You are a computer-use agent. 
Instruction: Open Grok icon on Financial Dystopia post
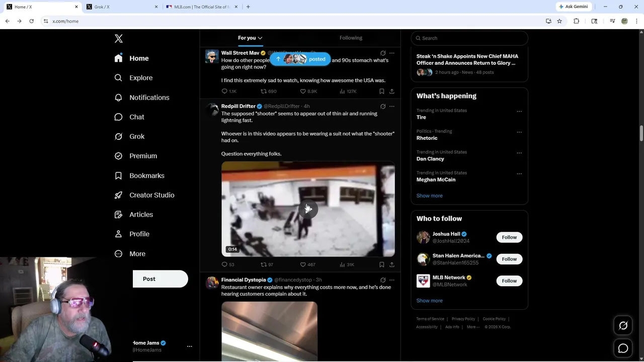[x=383, y=280]
